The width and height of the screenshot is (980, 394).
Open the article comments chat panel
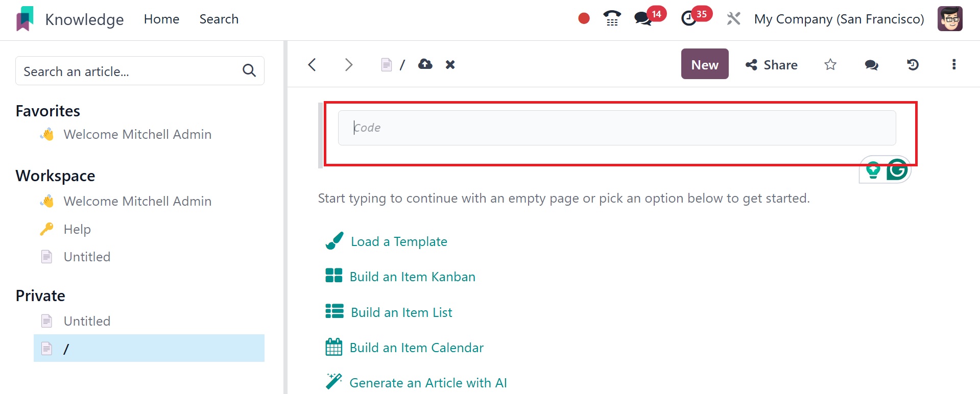(871, 64)
